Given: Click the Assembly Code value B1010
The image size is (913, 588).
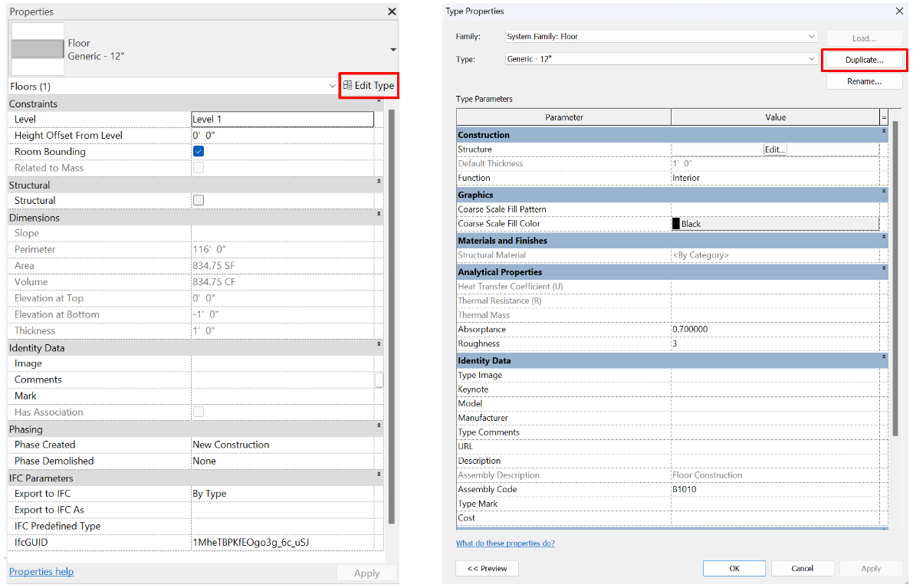Looking at the screenshot, I should [x=775, y=490].
